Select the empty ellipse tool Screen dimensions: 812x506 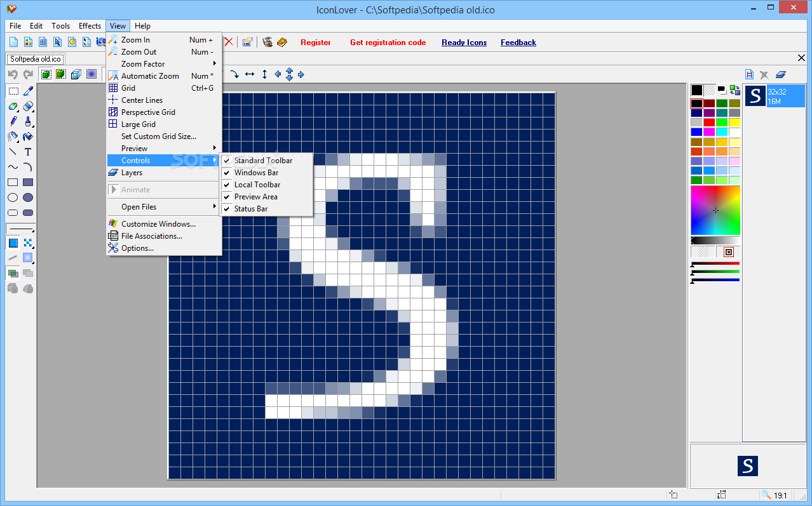pos(13,197)
